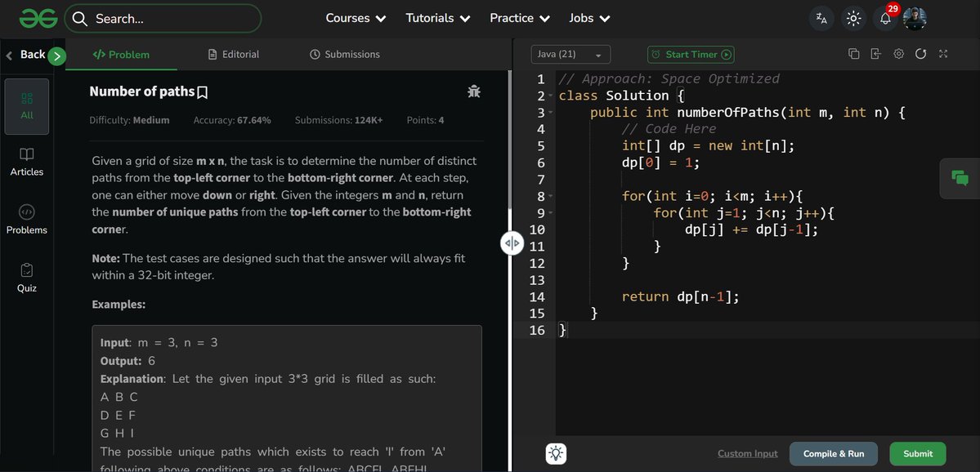Viewport: 980px width, 472px height.
Task: Enter fullscreen mode for the code editor
Action: [x=943, y=52]
